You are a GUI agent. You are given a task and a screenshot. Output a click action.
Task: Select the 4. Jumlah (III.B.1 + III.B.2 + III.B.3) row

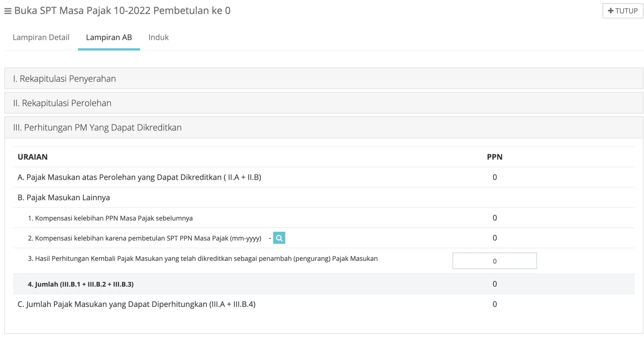80,284
